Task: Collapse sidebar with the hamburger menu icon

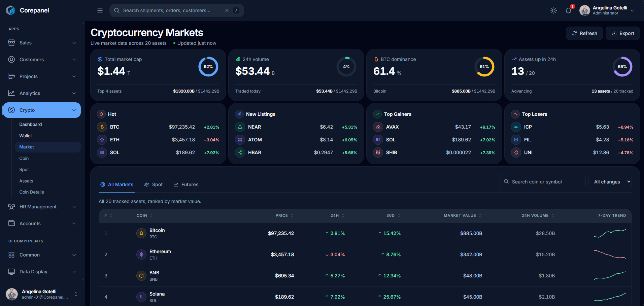Action: pos(100,10)
